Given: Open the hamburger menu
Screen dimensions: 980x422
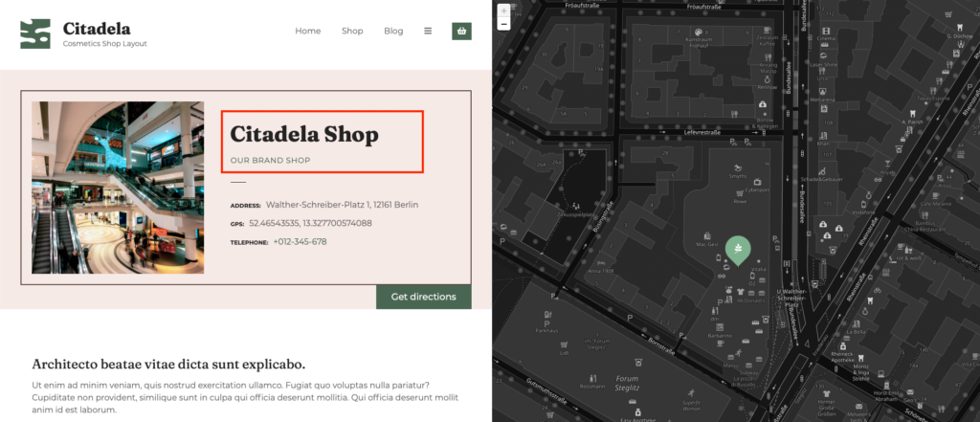Looking at the screenshot, I should click(428, 31).
